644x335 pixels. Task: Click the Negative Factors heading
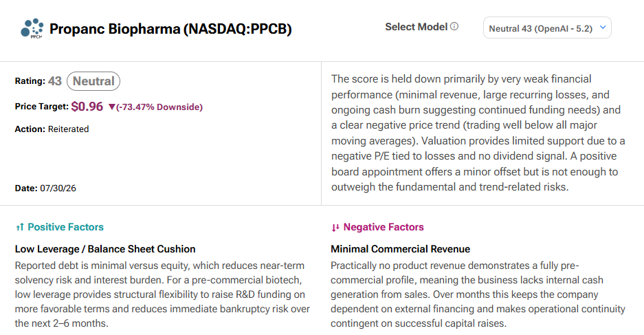pos(384,227)
